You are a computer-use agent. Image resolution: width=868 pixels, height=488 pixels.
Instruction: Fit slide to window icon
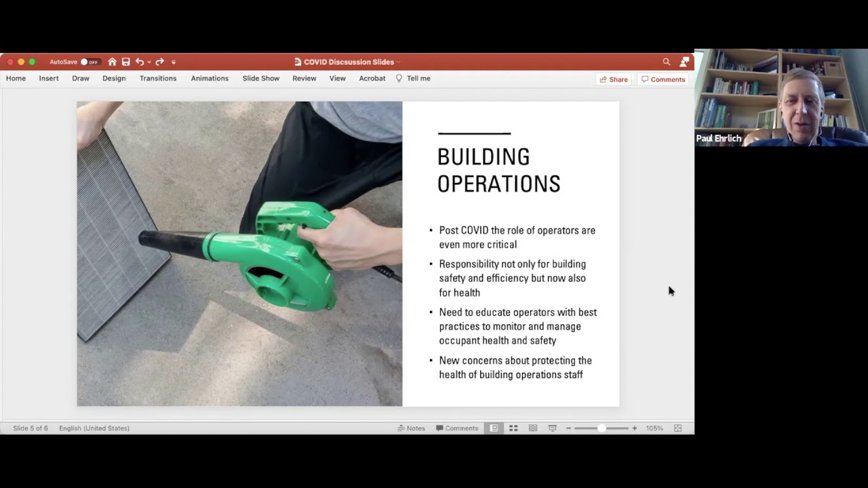677,428
